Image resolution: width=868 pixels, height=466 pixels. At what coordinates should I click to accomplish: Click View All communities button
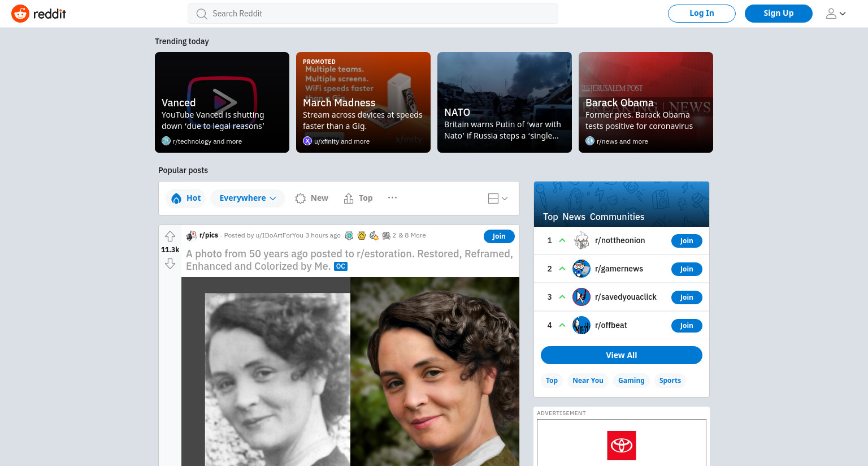pos(622,355)
